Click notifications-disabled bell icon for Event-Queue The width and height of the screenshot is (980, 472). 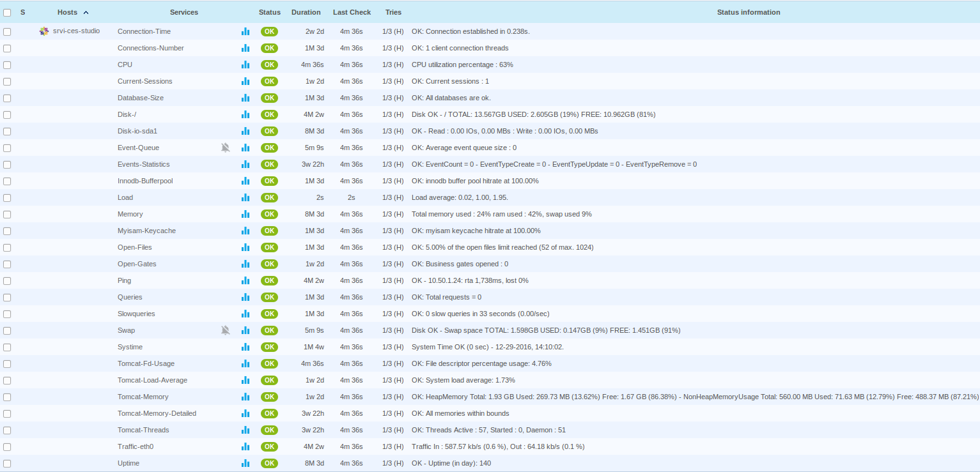coord(225,148)
